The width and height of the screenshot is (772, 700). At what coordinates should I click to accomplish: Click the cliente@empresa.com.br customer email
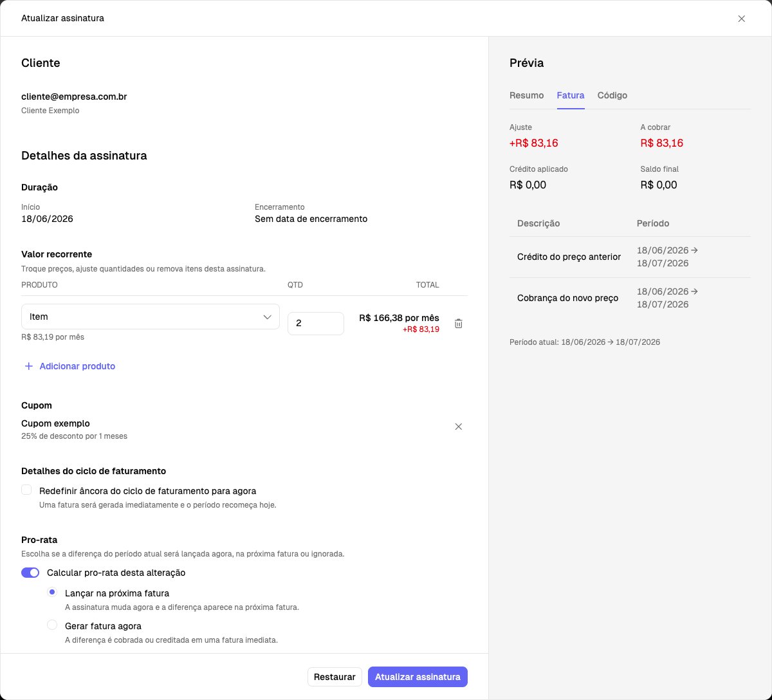pos(74,97)
